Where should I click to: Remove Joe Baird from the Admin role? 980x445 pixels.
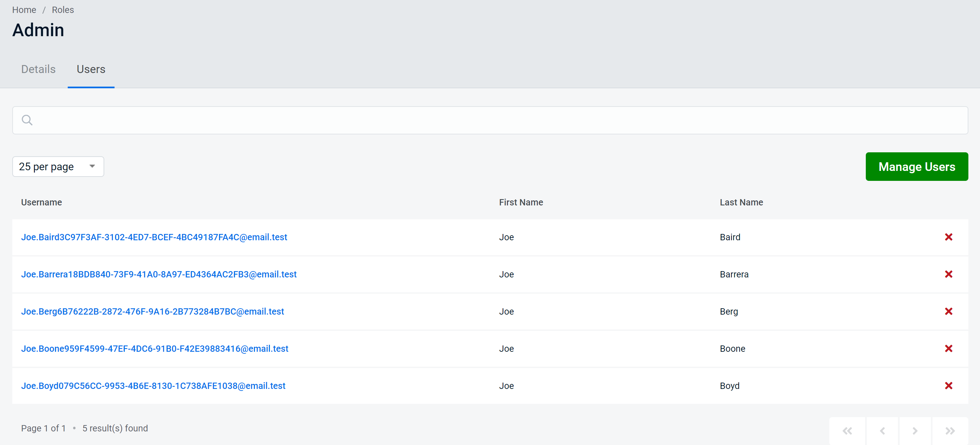tap(949, 237)
